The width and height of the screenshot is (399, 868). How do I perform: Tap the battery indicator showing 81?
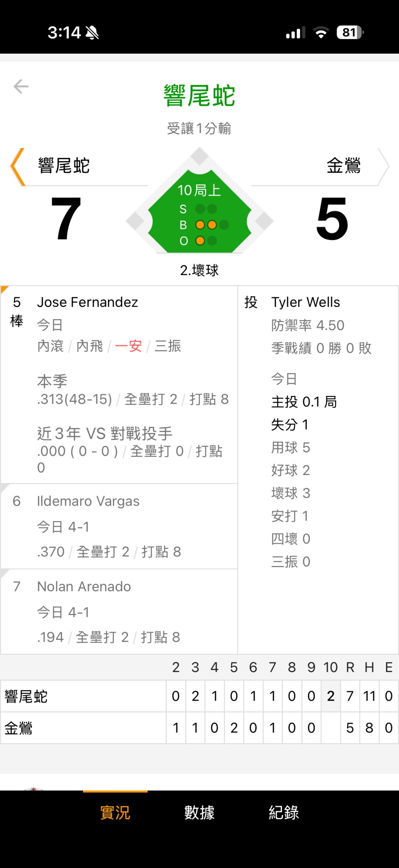pos(349,33)
